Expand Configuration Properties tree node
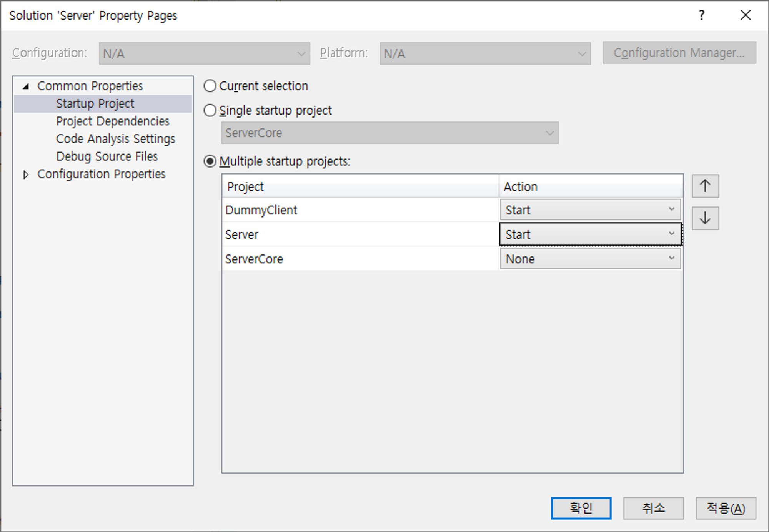The height and width of the screenshot is (532, 769). 26,175
